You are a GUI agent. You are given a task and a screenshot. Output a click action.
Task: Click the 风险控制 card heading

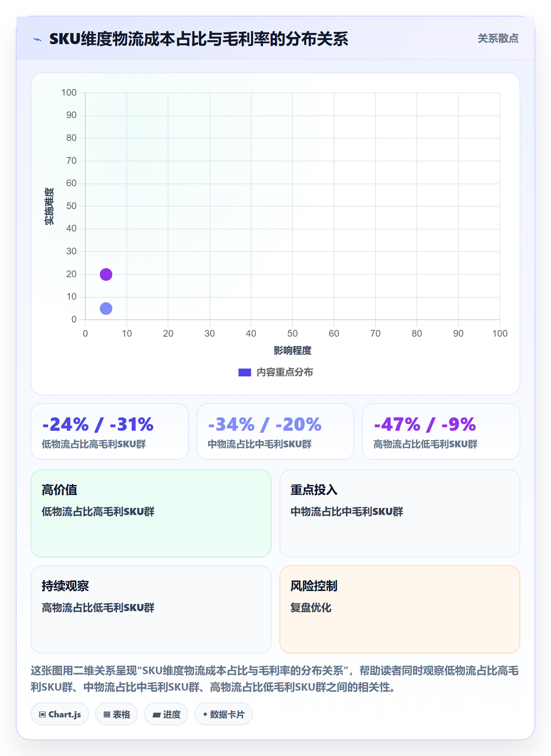[x=314, y=586]
